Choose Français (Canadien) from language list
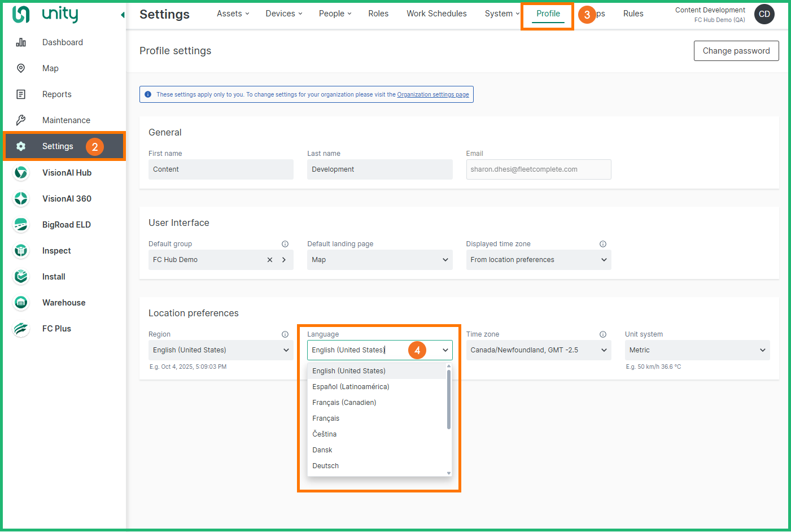 tap(344, 403)
